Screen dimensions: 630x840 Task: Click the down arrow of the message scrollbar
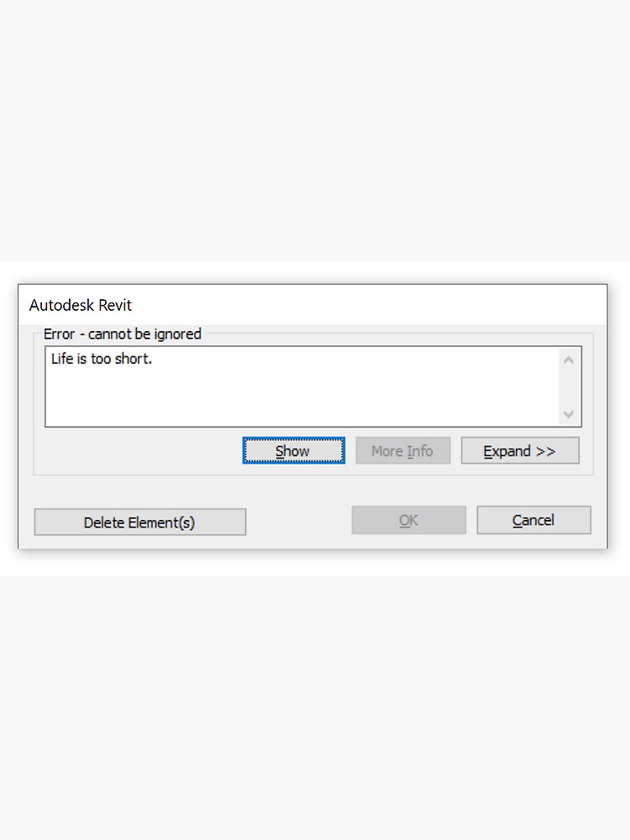pyautogui.click(x=569, y=413)
